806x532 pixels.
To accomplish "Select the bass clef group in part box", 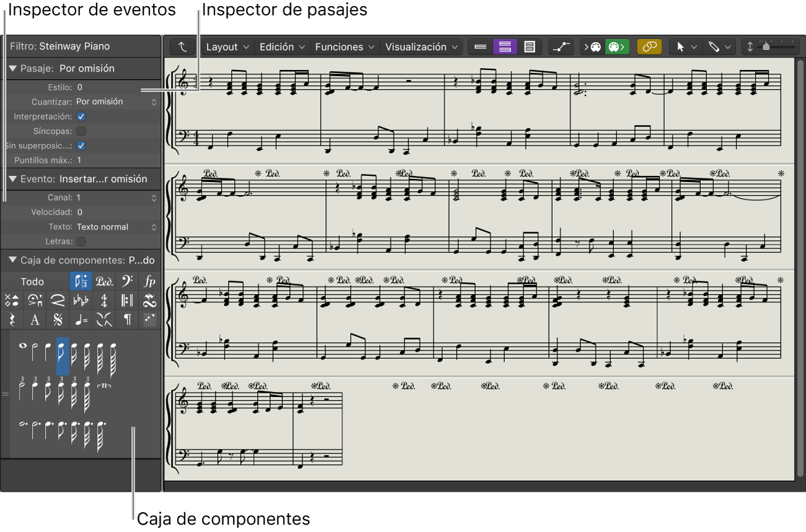I will point(127,281).
